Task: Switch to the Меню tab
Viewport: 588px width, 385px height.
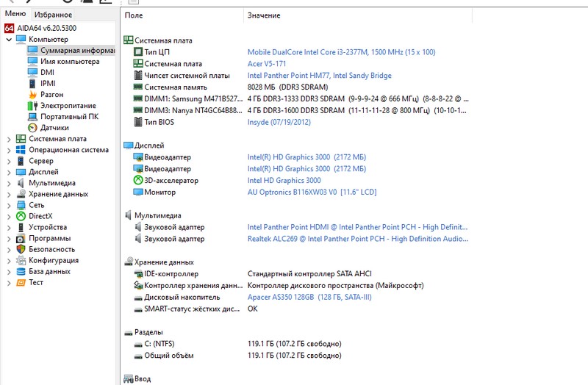Action: 15,14
